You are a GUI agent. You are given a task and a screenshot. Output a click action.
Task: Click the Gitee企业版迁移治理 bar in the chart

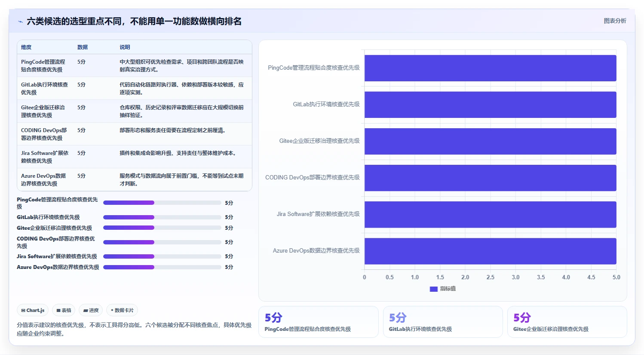(x=490, y=141)
